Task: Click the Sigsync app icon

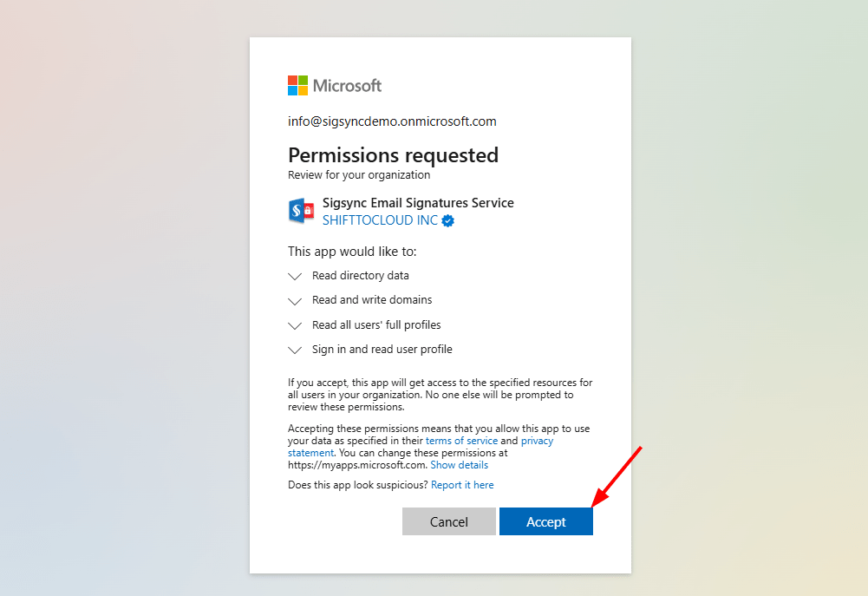Action: [x=301, y=212]
